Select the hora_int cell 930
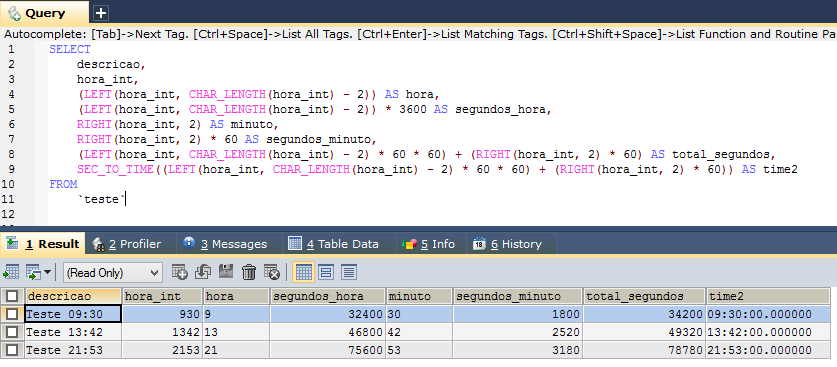Viewport: 837px width, 367px height. point(162,314)
